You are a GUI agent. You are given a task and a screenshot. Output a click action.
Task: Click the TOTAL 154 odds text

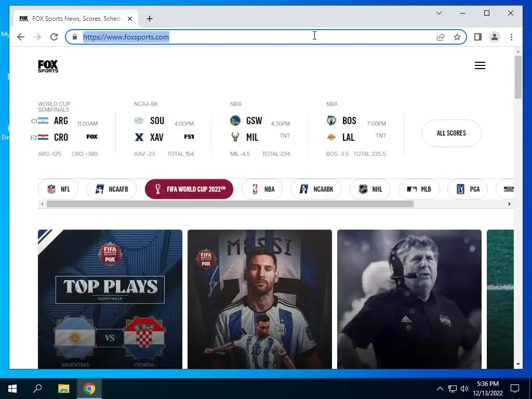[x=180, y=154]
